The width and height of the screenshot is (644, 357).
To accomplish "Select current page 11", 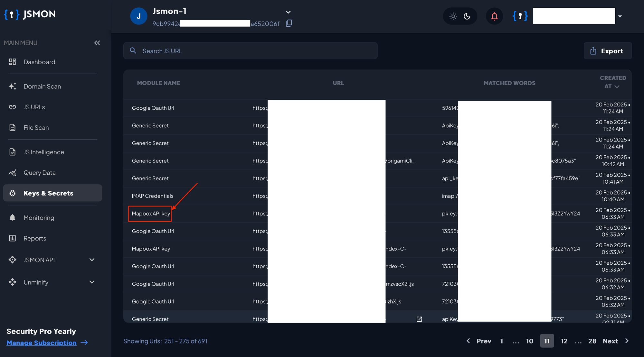I will coord(547,341).
